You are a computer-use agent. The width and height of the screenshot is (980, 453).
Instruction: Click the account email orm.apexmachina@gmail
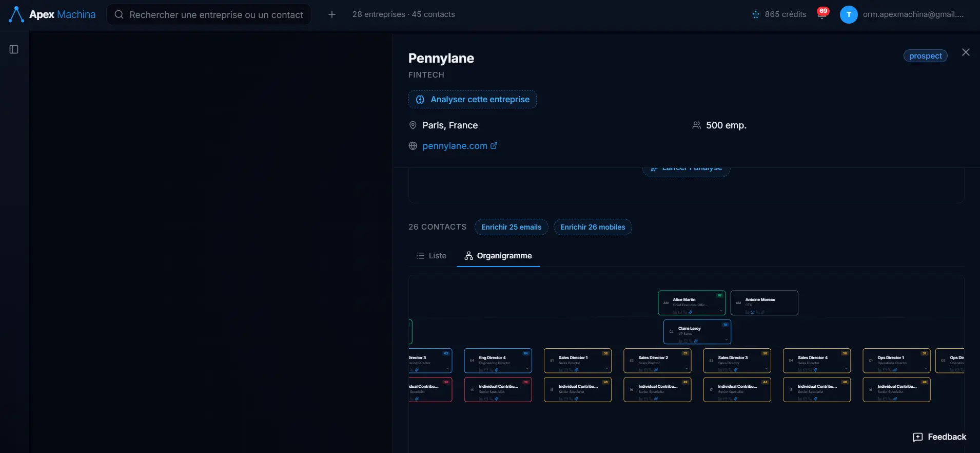coord(913,14)
